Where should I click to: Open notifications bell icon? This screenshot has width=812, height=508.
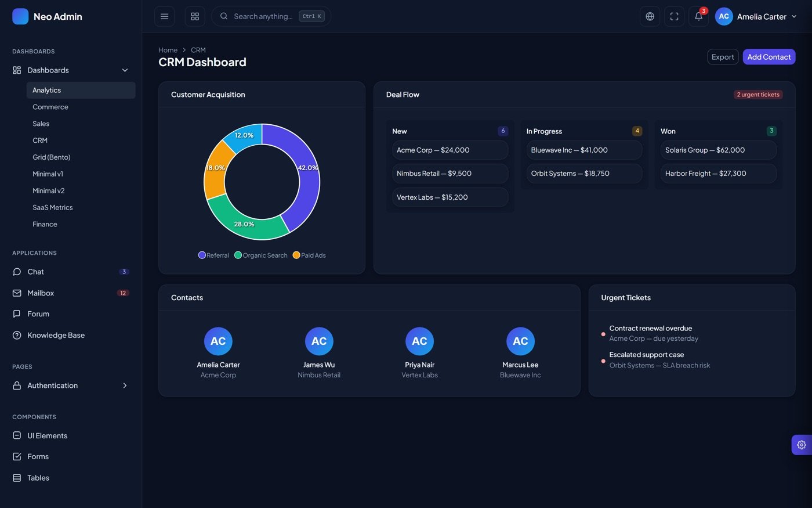698,16
